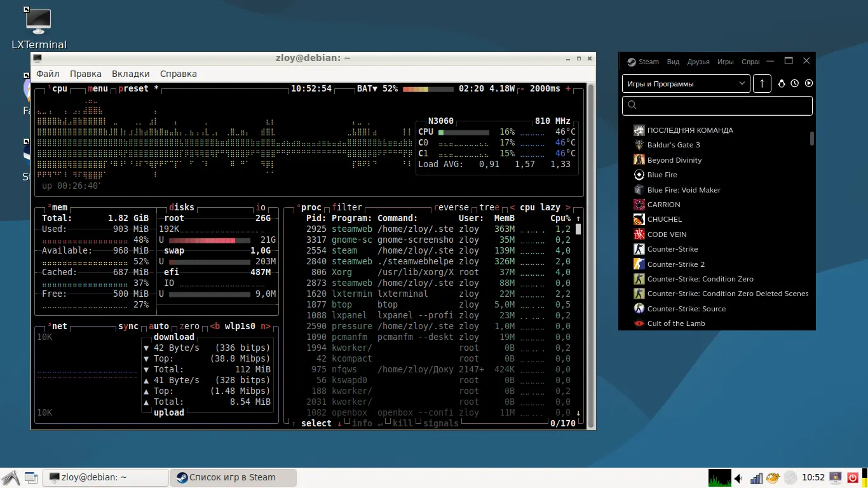Open the network signal tray icon
This screenshot has width=868, height=488.
pyautogui.click(x=756, y=478)
